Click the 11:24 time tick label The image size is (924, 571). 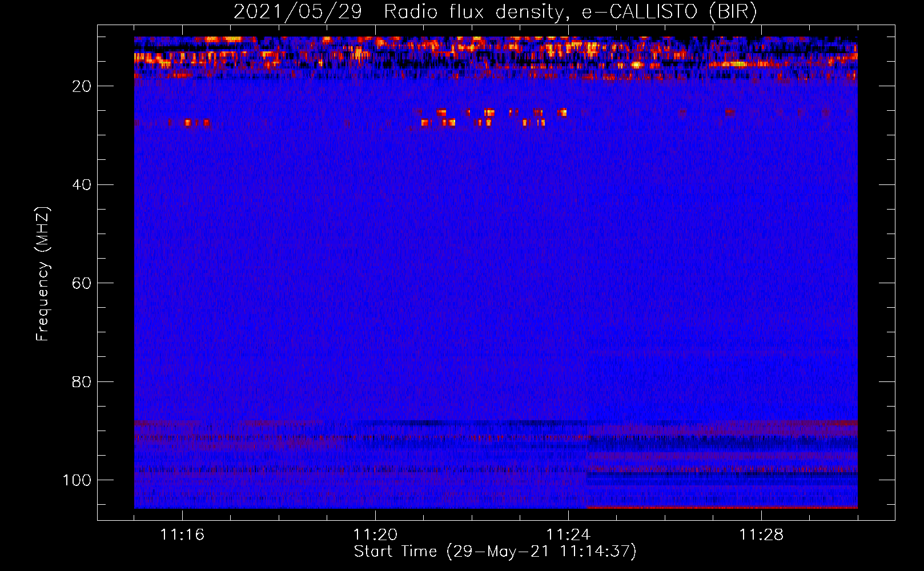568,535
